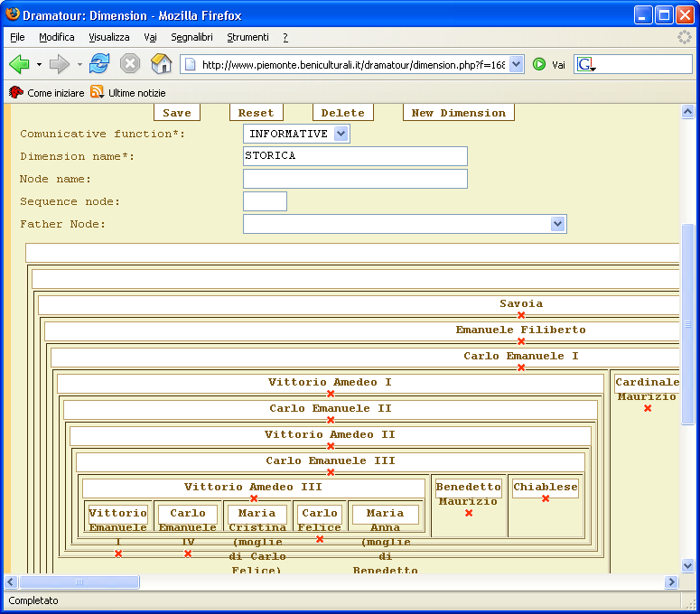Expand the Father Node dropdown
This screenshot has width=700, height=614.
click(557, 224)
